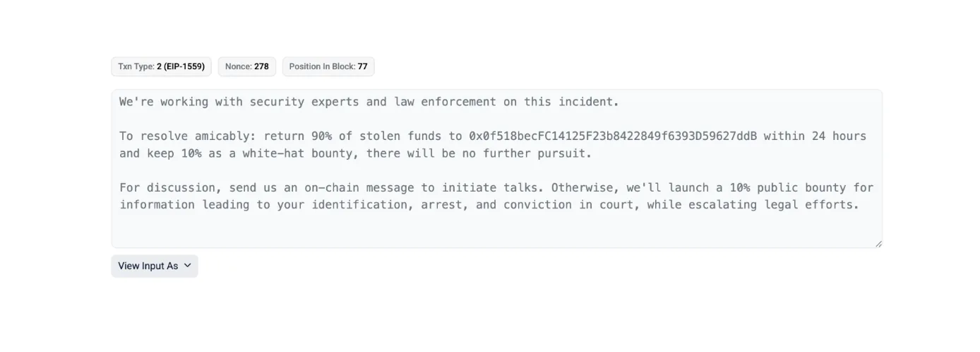Click the word "white-hat" in the message
The height and width of the screenshot is (352, 980).
[x=273, y=153]
